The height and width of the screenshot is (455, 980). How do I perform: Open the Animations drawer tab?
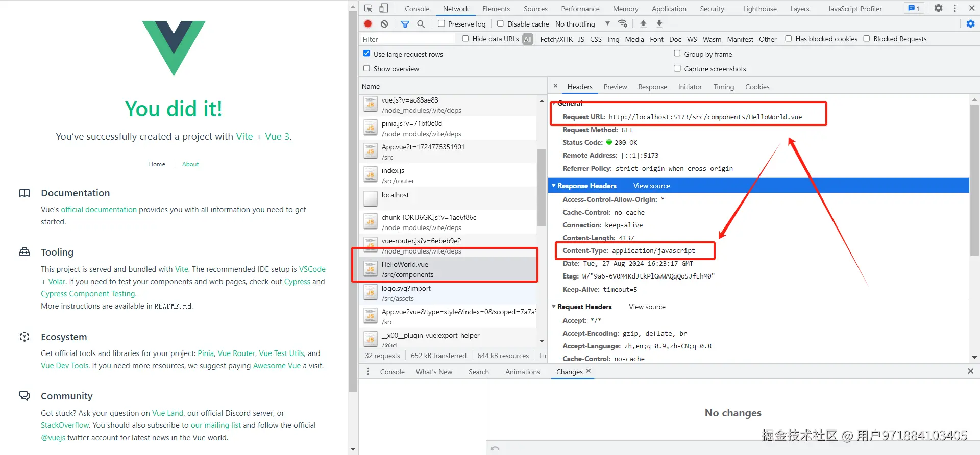[522, 372]
